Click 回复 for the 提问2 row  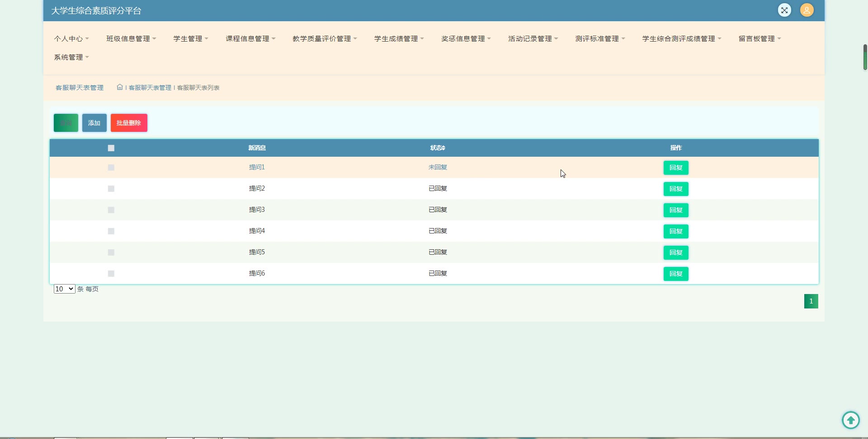(676, 189)
